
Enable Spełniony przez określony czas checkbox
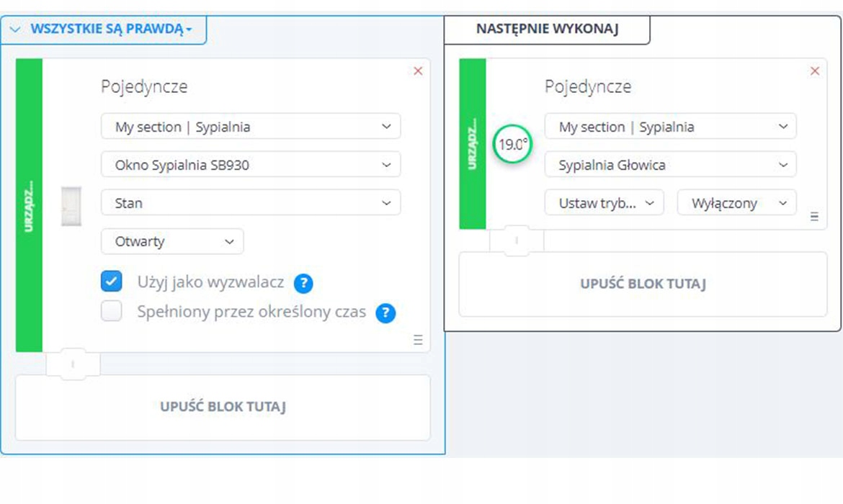[x=112, y=312]
